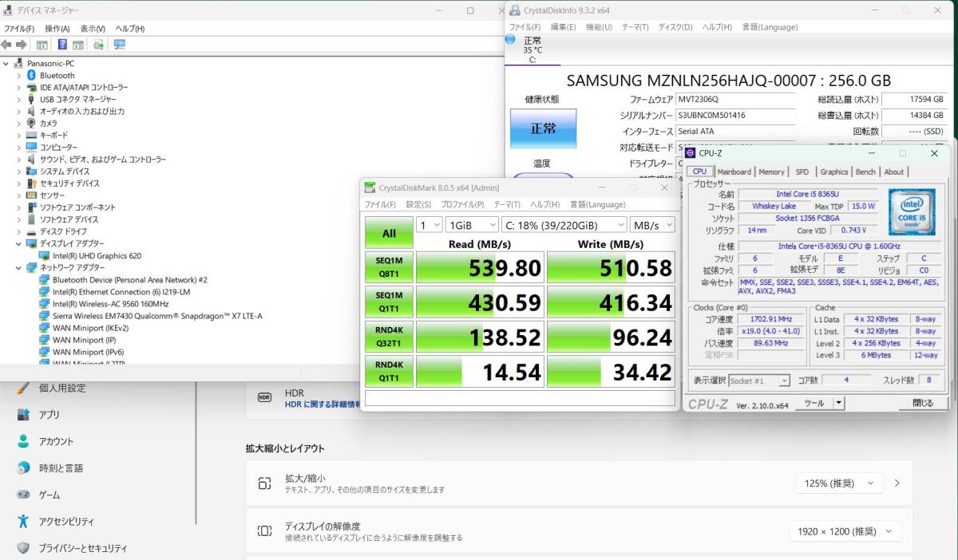Click the serial number field S3UBNC0M501416
Image resolution: width=958 pixels, height=560 pixels.
click(x=735, y=115)
